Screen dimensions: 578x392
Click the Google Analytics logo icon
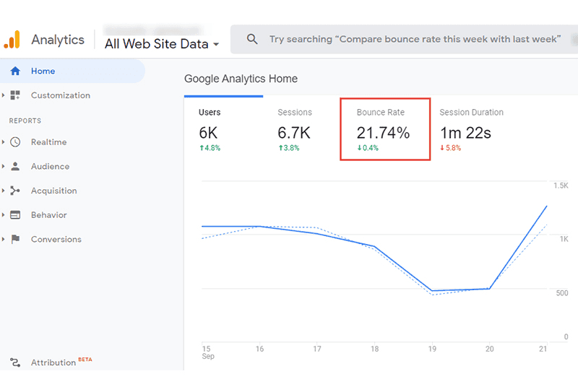(x=12, y=40)
